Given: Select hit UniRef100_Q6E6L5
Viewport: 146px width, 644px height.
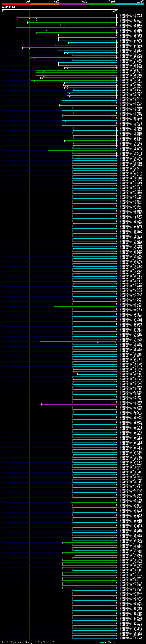Looking at the screenshot, I should pyautogui.click(x=131, y=25).
